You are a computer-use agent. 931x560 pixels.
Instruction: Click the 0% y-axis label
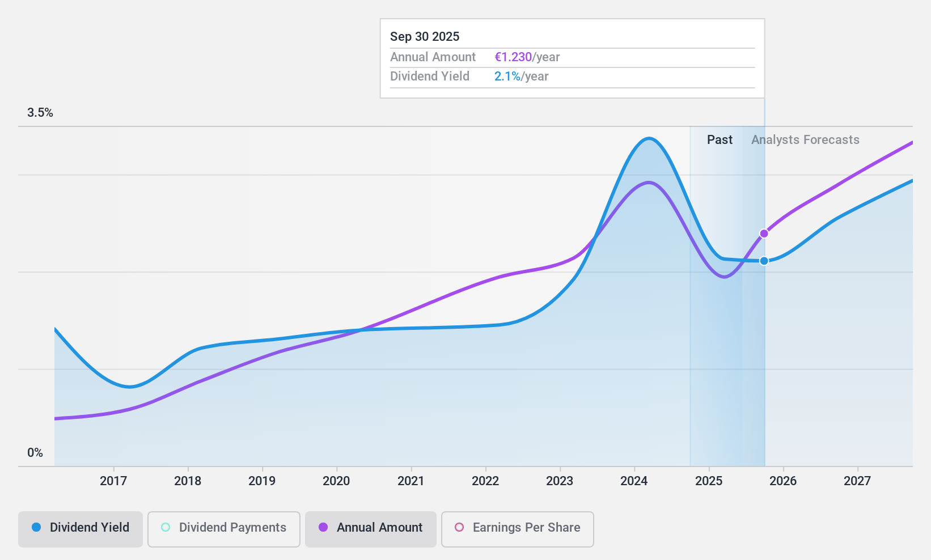35,453
